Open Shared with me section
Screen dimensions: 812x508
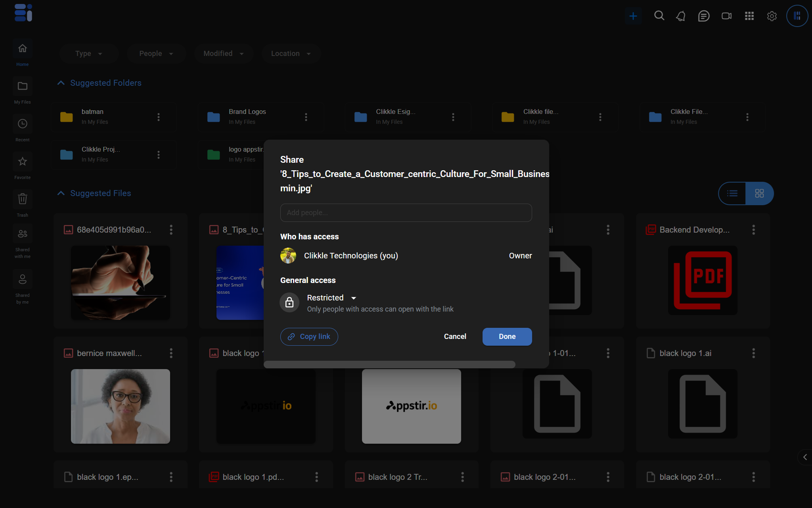point(23,242)
